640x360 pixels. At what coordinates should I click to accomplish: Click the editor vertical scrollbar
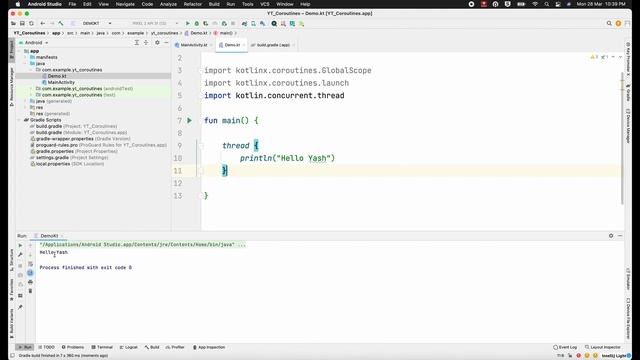pos(622,138)
